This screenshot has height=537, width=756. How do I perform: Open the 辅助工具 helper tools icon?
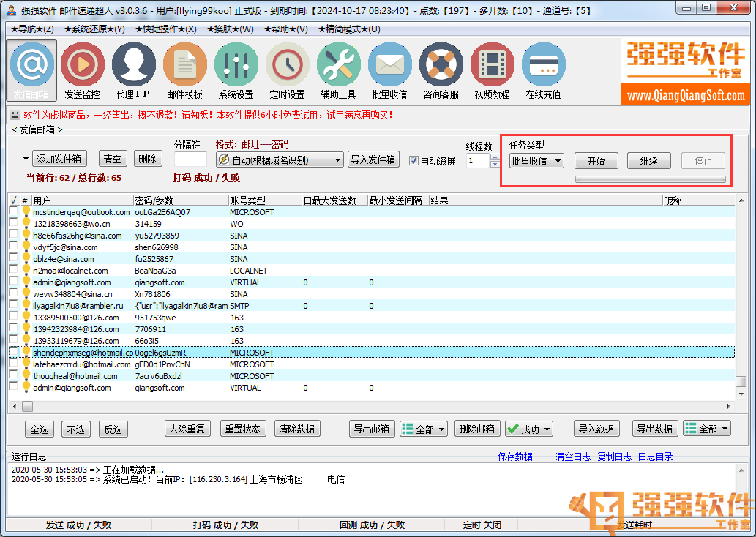[x=338, y=70]
